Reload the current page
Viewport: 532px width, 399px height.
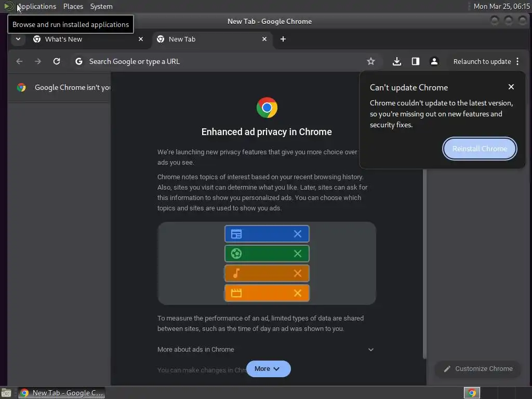(57, 61)
